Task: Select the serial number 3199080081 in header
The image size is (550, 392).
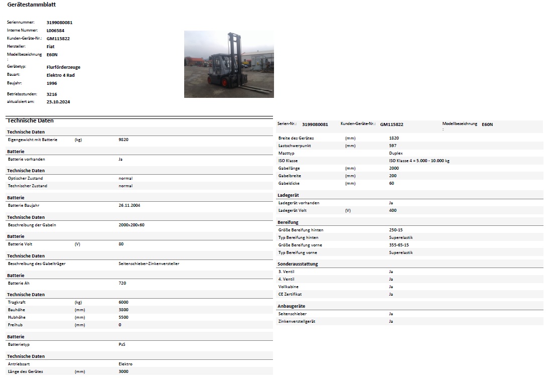Action: [x=59, y=23]
